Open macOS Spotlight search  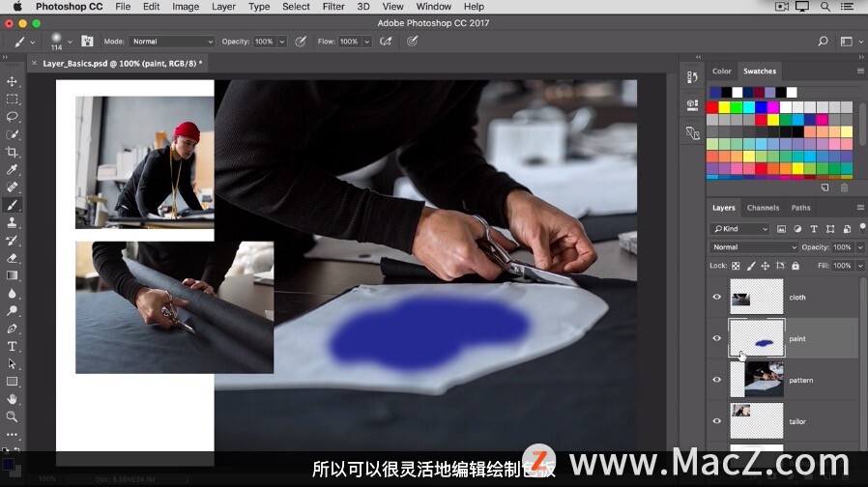coord(825,7)
